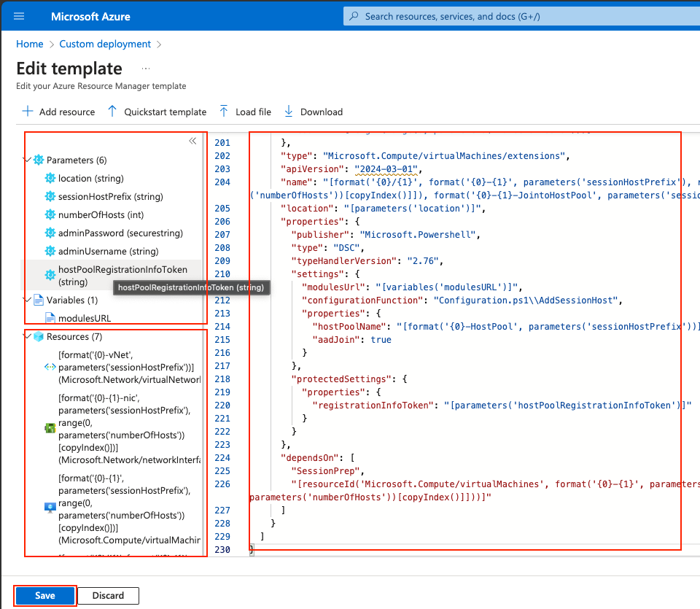Open the ellipsis menu next to Edit template

(145, 69)
